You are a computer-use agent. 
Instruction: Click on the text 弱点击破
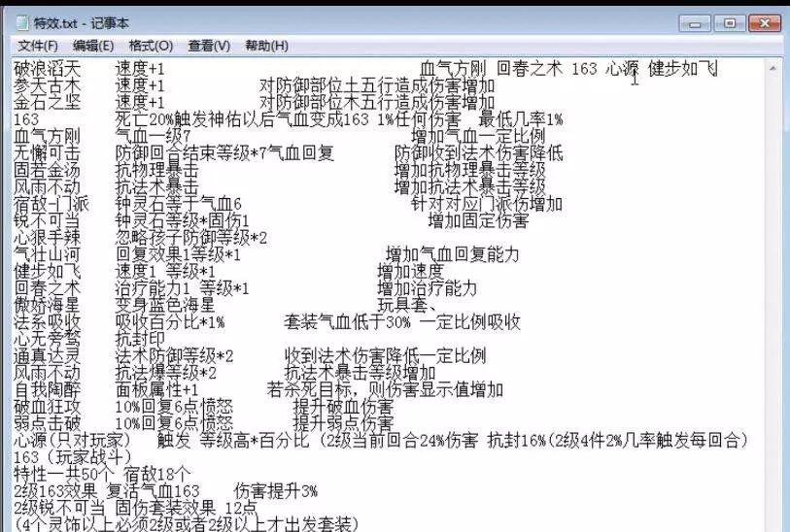point(47,423)
